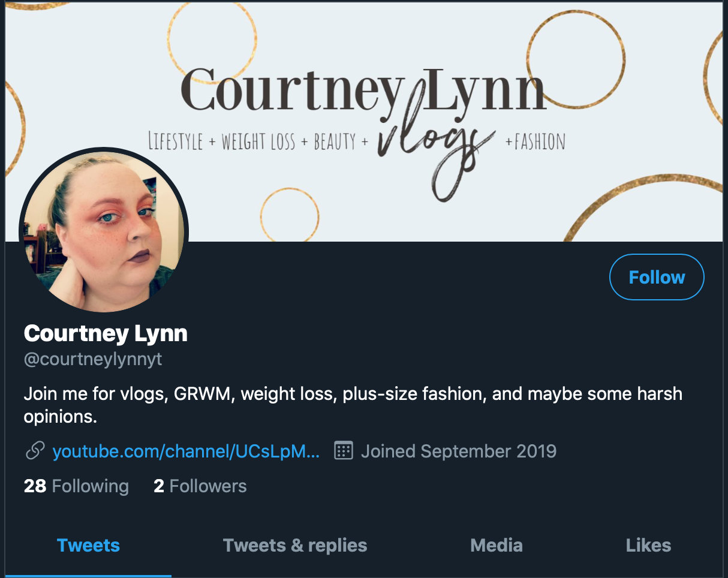Click the calendar icon beside Joined date
The image size is (728, 578).
[x=343, y=451]
